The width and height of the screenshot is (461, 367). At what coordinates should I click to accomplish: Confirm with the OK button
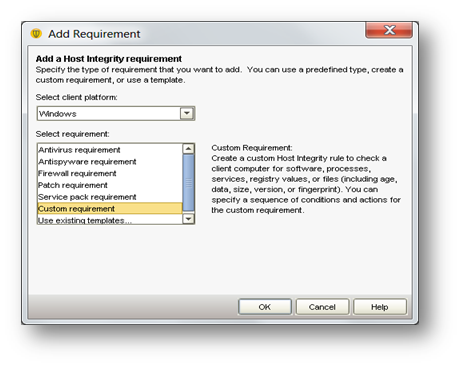265,307
